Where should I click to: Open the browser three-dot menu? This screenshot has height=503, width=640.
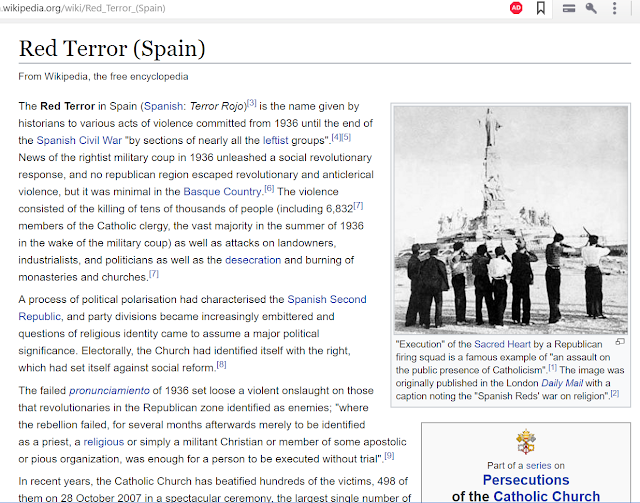click(x=614, y=8)
